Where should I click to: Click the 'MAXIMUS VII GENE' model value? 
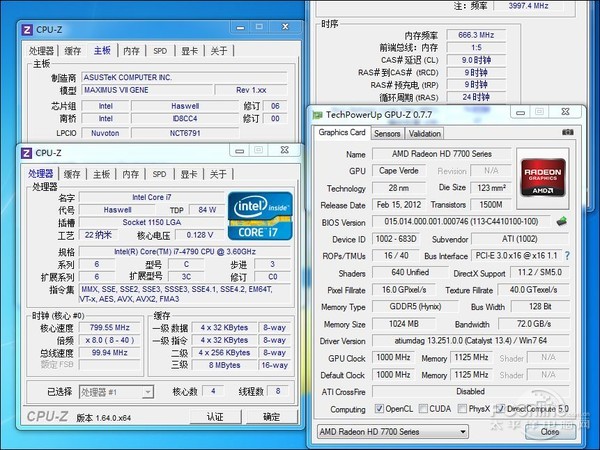tap(147, 90)
